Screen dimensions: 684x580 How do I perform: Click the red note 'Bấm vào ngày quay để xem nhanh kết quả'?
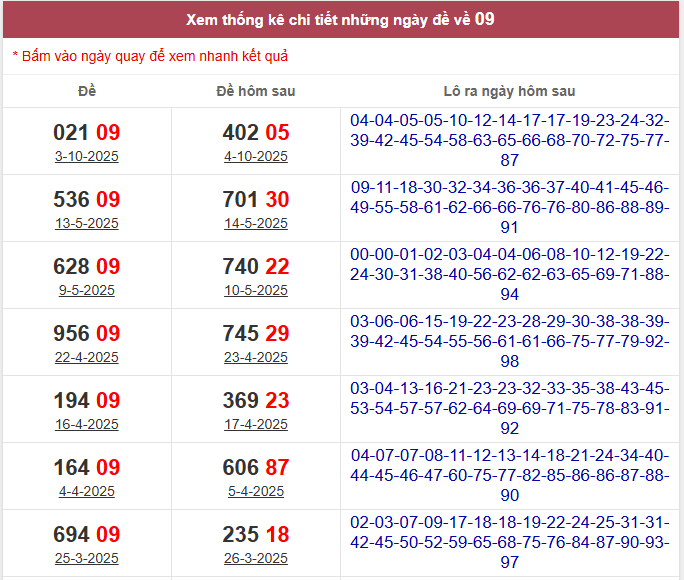click(155, 56)
